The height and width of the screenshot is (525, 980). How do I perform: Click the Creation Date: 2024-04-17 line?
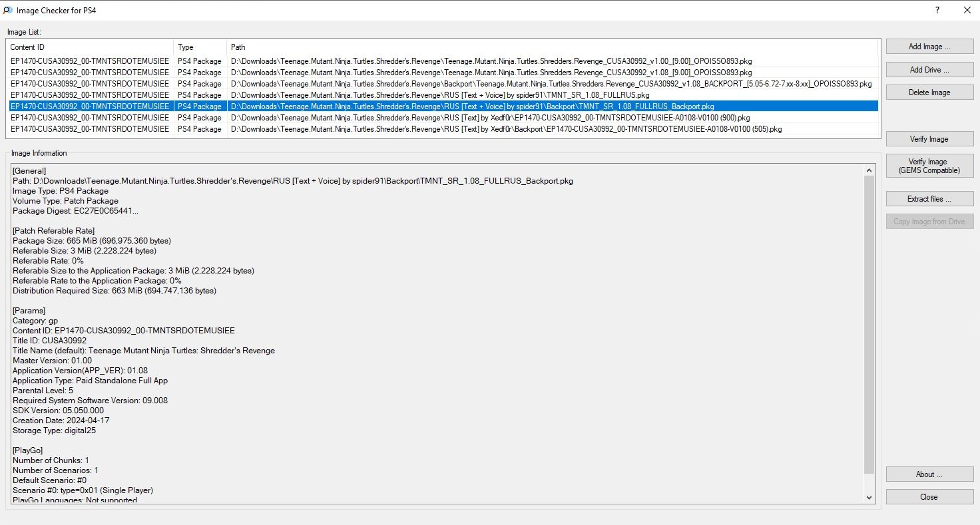(x=61, y=421)
